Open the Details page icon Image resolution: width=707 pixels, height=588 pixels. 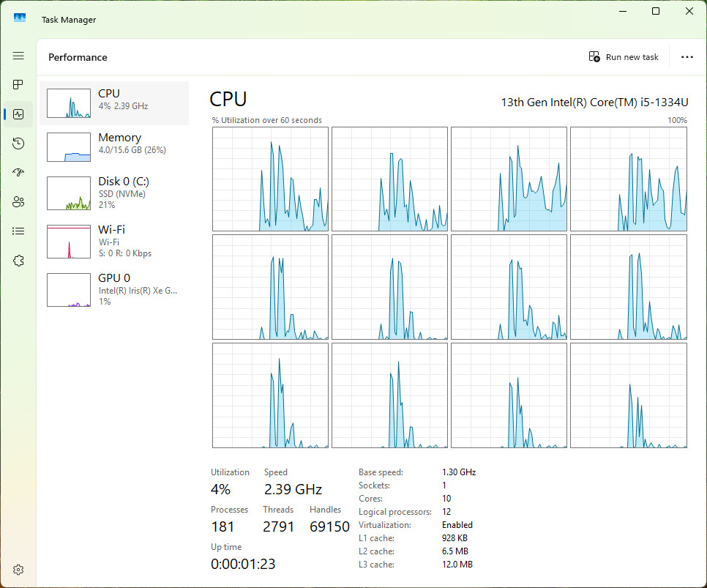coord(18,231)
